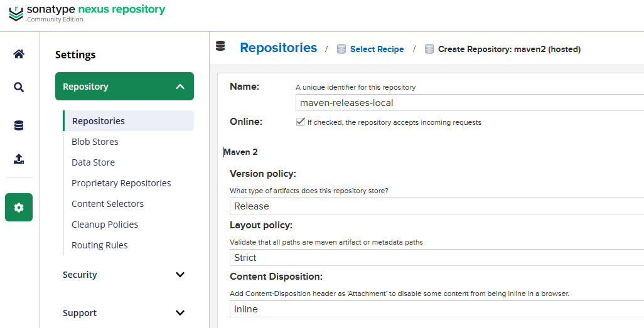Screen dimensions: 644x328
Task: Open Blob Stores settings
Action: pos(95,142)
